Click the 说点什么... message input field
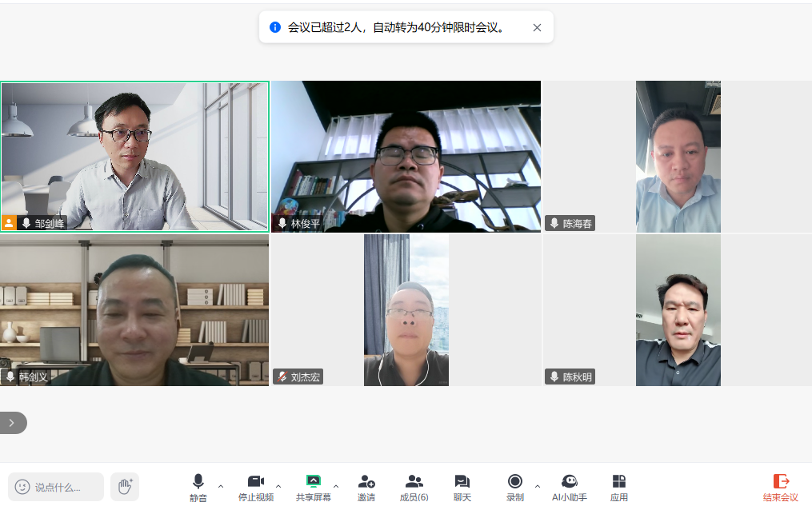The height and width of the screenshot is (510, 812). (64, 487)
